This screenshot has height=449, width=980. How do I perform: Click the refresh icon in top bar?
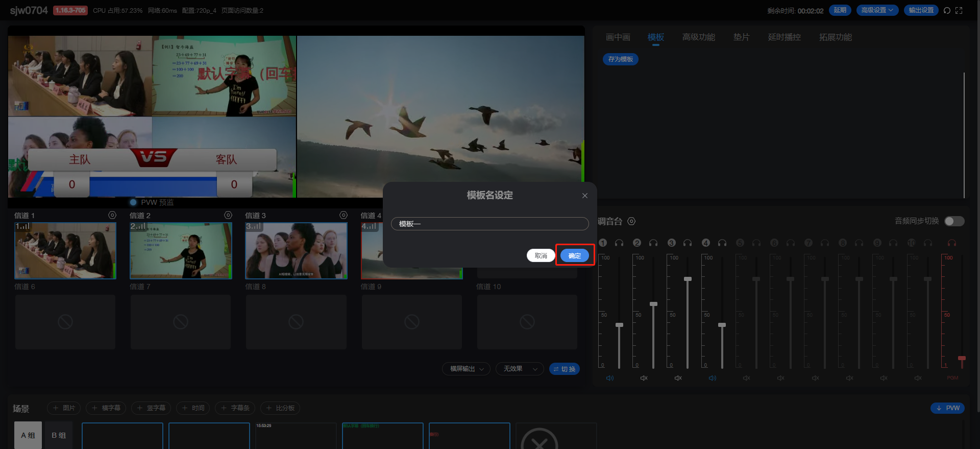pos(947,11)
